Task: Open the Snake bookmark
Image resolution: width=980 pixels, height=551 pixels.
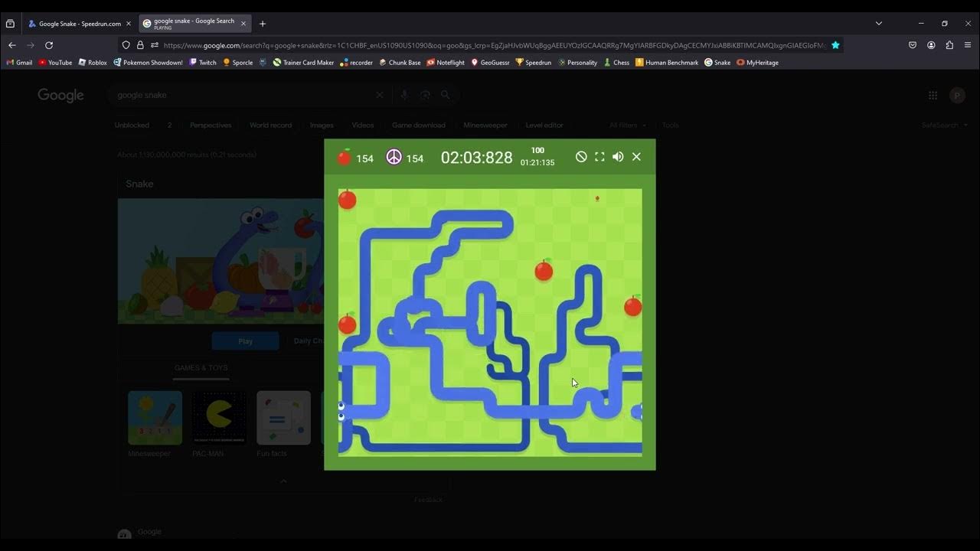Action: tap(717, 63)
